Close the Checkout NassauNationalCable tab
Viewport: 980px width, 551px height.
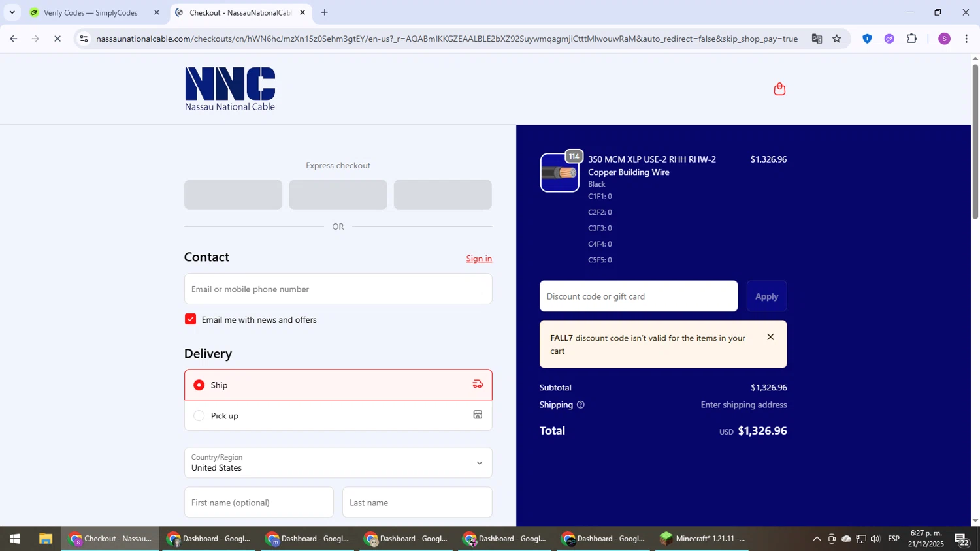[302, 12]
